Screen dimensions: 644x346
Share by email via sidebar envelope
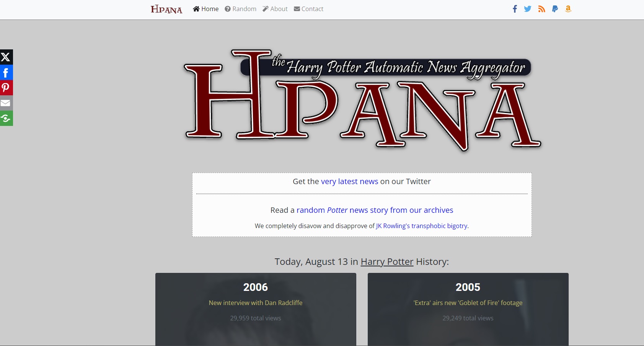tap(7, 103)
